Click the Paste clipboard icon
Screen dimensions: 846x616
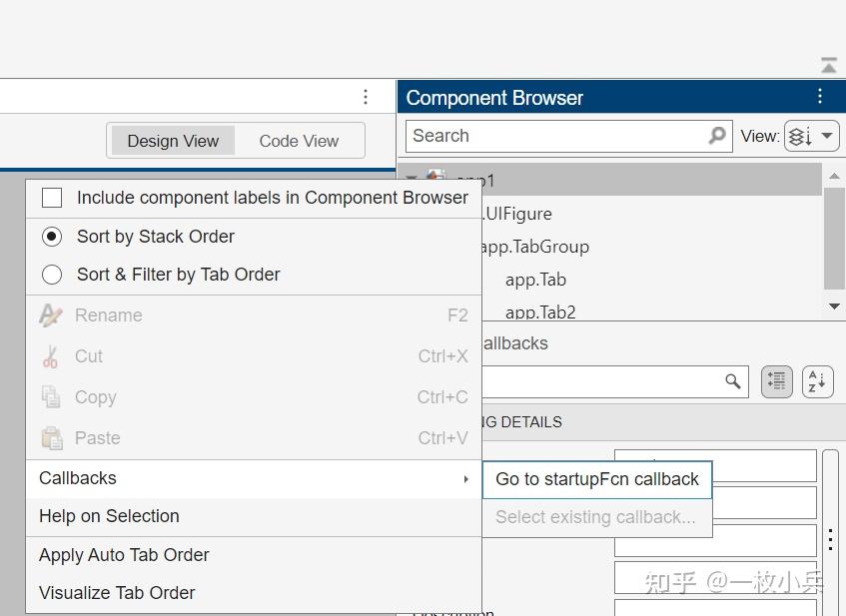[x=51, y=437]
